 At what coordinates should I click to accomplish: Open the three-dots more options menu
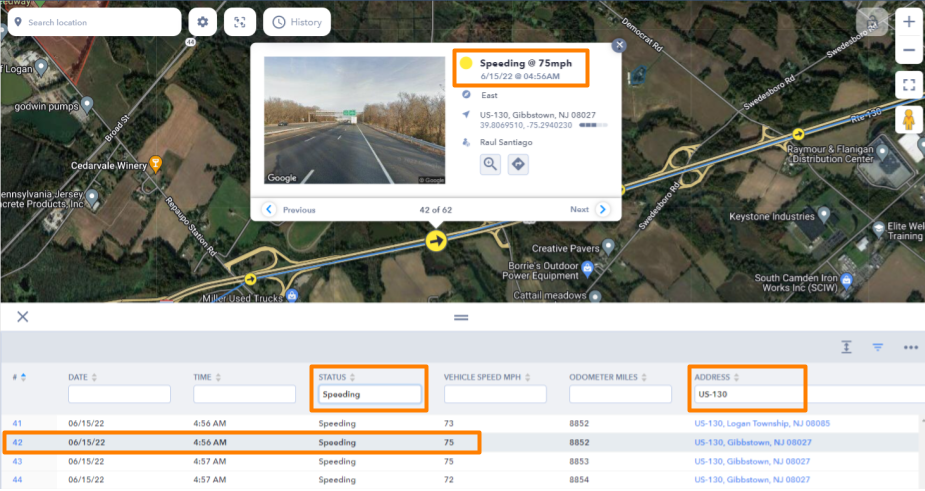(910, 348)
